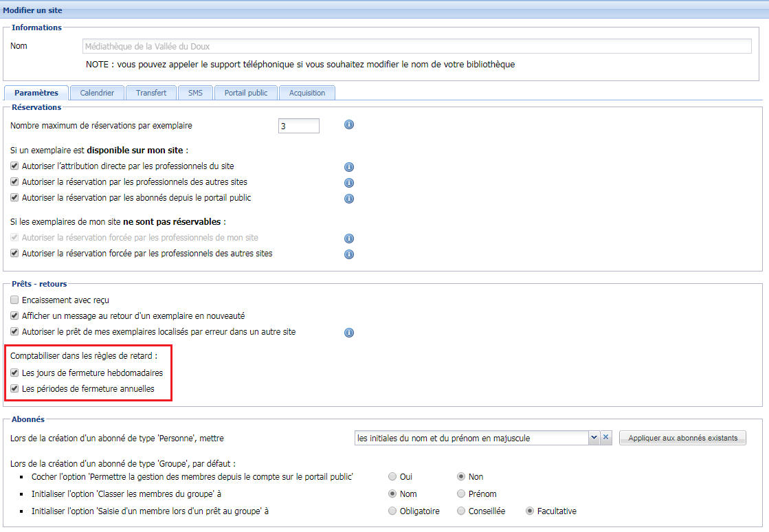Select 'Oui' for gestion des membres option
This screenshot has height=532, width=769.
click(x=392, y=476)
